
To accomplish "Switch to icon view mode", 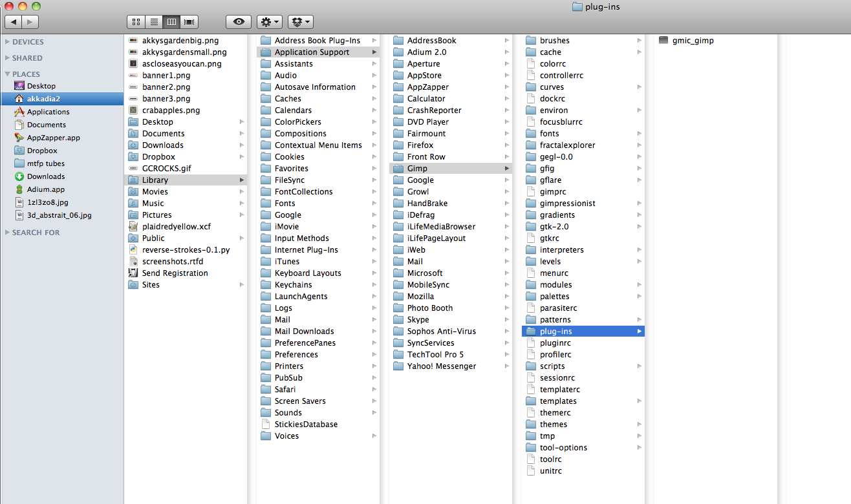I will tap(136, 22).
